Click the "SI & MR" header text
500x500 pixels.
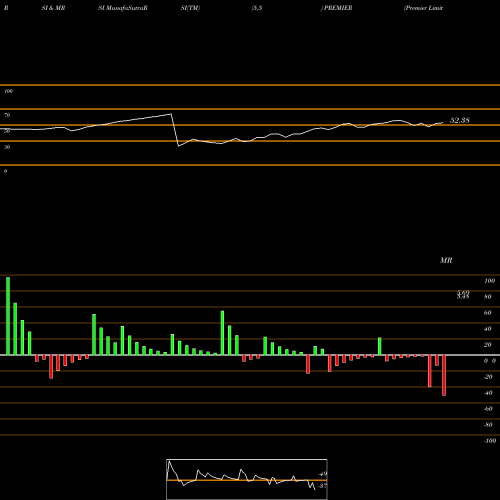click(53, 8)
